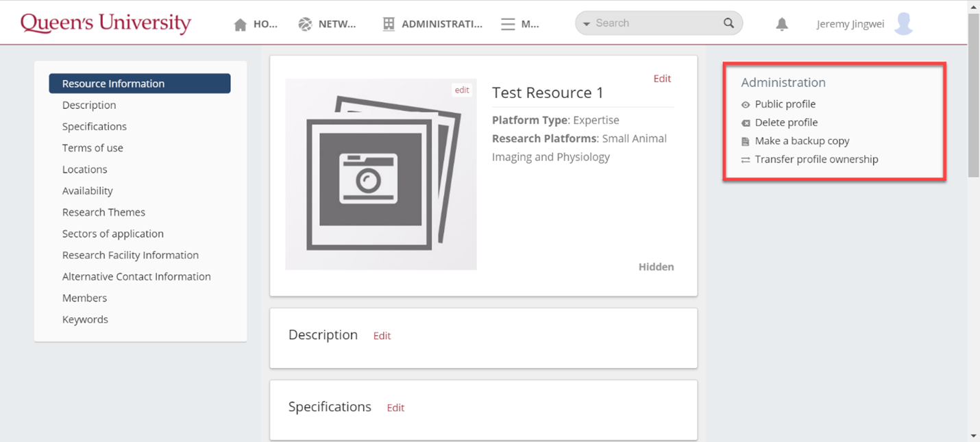Open notifications bell icon

pyautogui.click(x=781, y=25)
